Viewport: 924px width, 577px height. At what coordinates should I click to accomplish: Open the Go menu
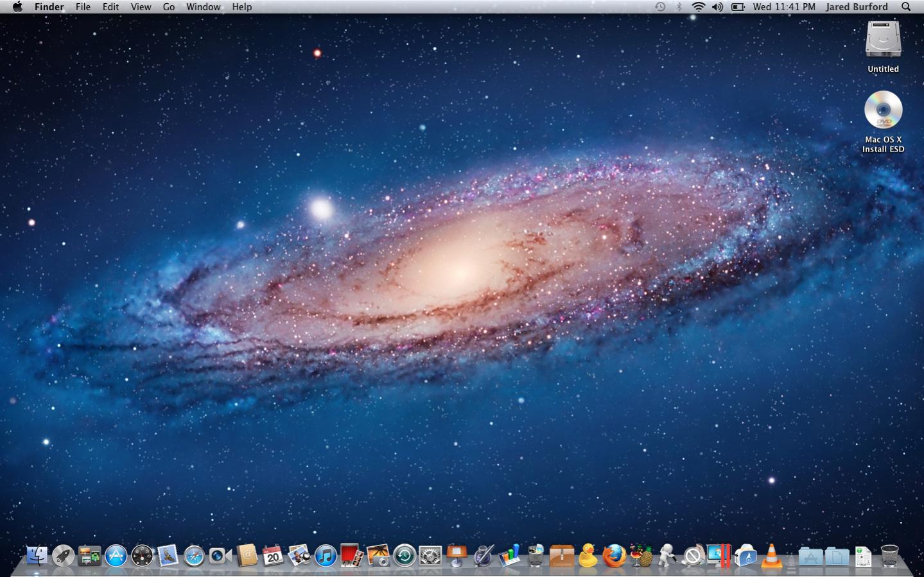(x=169, y=6)
